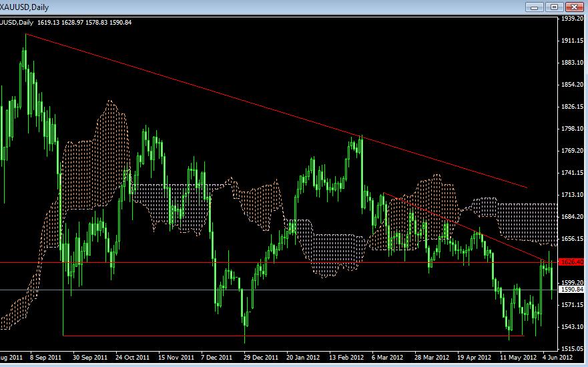588x367 pixels.
Task: Select the red 1626.40 price label
Action: (x=571, y=262)
